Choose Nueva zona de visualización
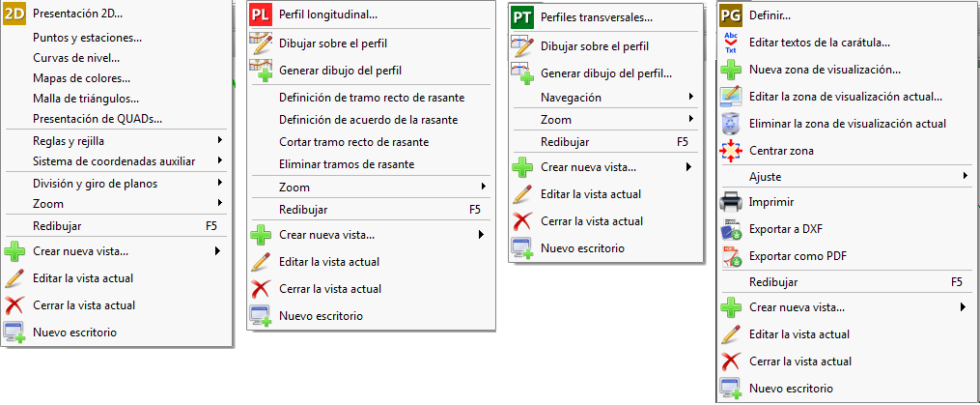The width and height of the screenshot is (980, 405). [825, 70]
